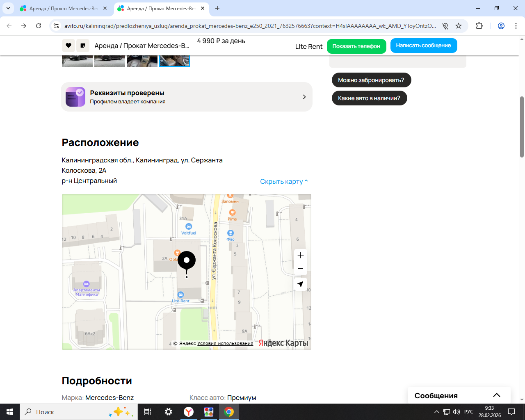This screenshot has width=525, height=420.
Task: View site information icon in address bar
Action: (x=57, y=26)
